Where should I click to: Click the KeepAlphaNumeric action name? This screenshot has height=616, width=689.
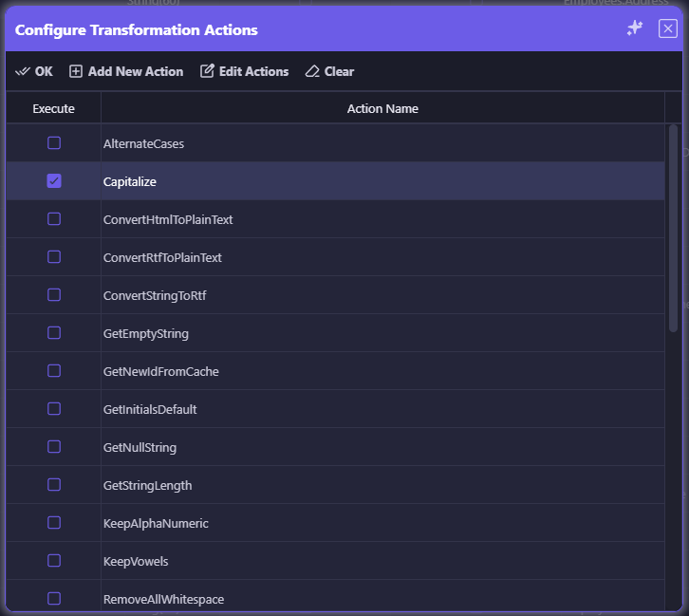[x=156, y=524]
